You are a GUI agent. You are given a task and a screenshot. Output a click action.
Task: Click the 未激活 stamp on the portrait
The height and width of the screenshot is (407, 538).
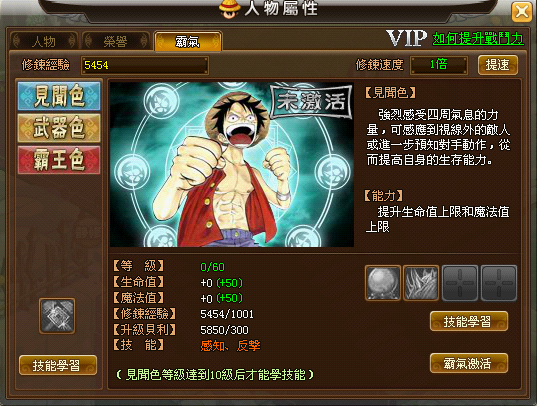312,102
